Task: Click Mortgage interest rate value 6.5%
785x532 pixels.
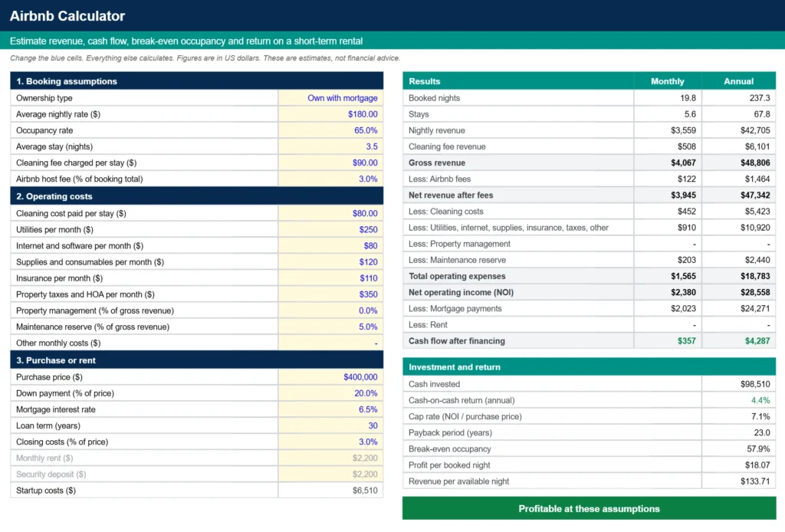Action: point(331,409)
